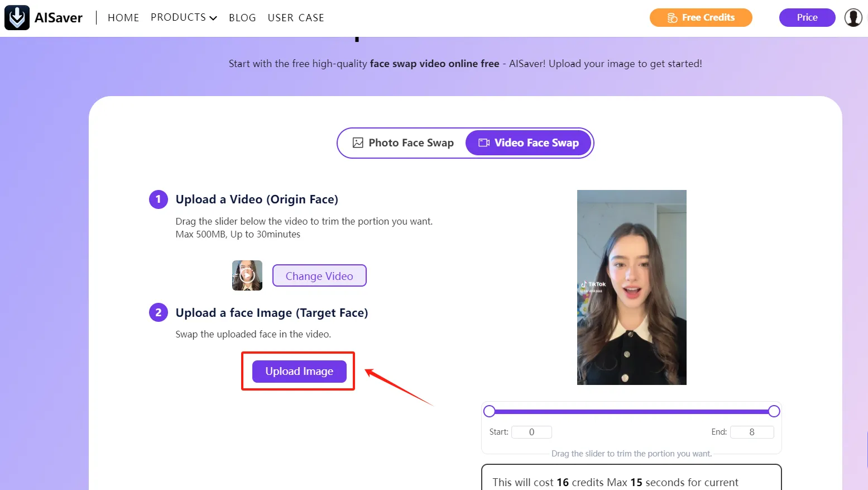Click the 'Upload a Video (Origin Face)' heading
Screen dimensions: 868x490
click(x=257, y=199)
